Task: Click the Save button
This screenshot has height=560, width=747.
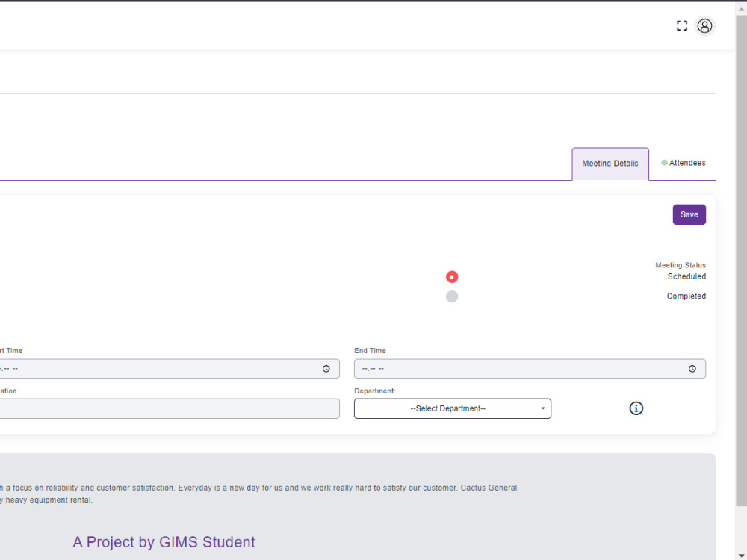Action: (689, 214)
